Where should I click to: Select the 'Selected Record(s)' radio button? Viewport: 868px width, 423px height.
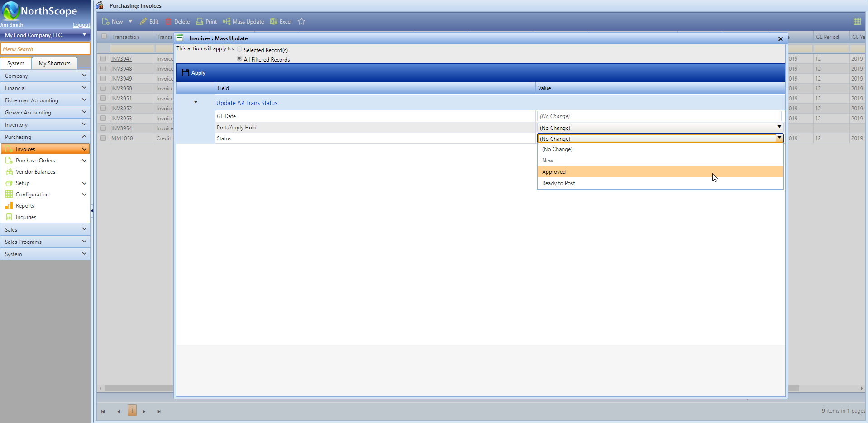tap(239, 49)
